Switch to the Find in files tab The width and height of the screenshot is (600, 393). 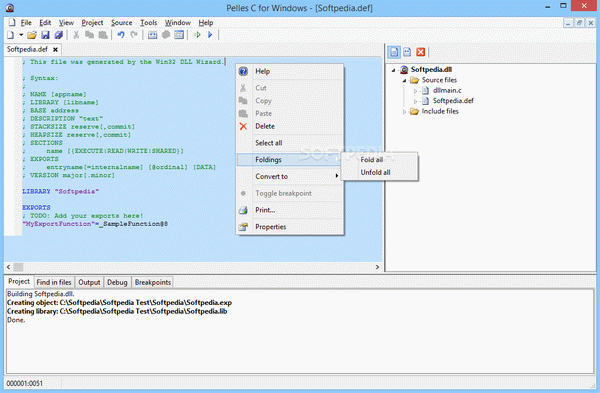(x=54, y=282)
